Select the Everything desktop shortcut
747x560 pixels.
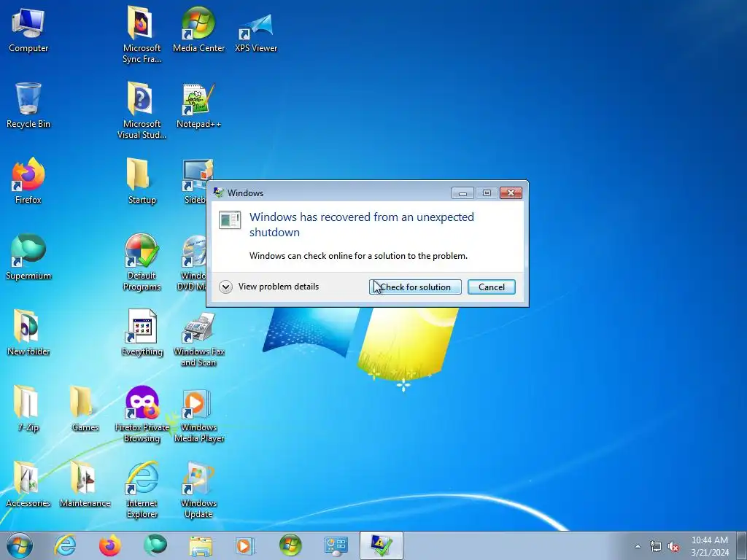142,332
